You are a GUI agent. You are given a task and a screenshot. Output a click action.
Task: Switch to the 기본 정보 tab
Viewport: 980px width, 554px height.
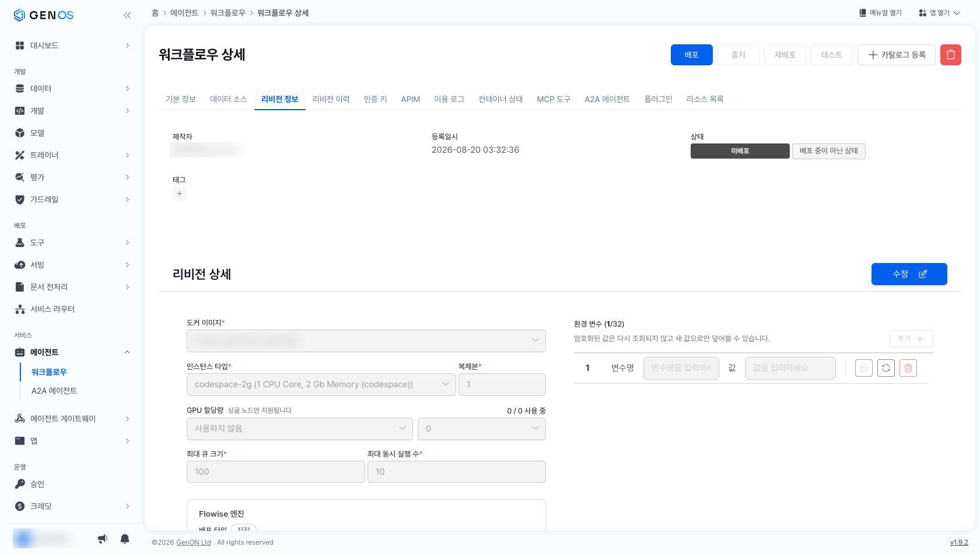click(181, 99)
